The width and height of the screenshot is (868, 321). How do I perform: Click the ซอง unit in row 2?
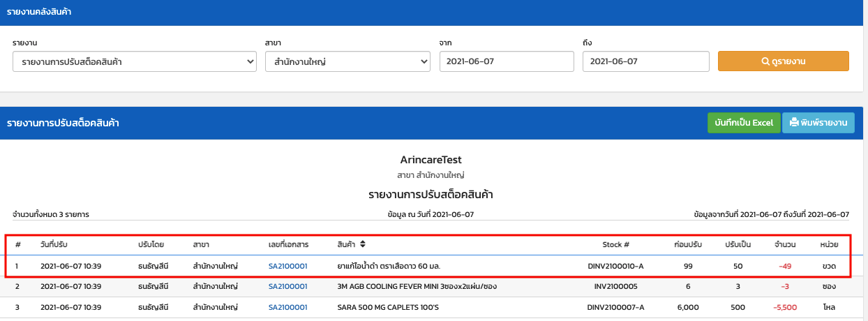[x=829, y=286]
